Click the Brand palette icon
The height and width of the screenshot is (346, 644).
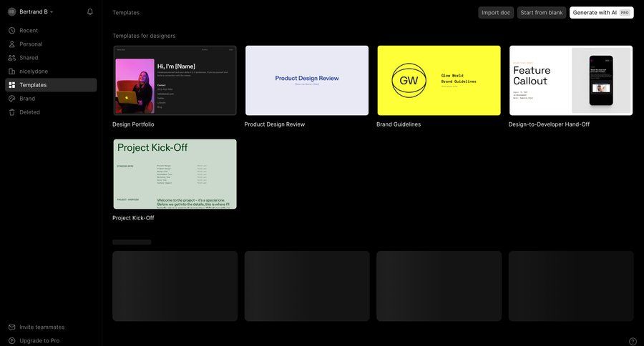12,99
